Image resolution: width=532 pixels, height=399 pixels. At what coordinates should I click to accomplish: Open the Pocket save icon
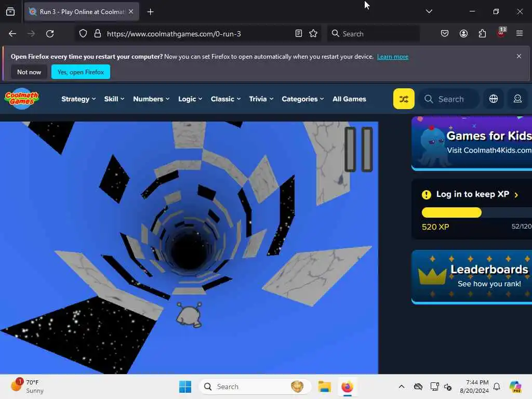445,34
